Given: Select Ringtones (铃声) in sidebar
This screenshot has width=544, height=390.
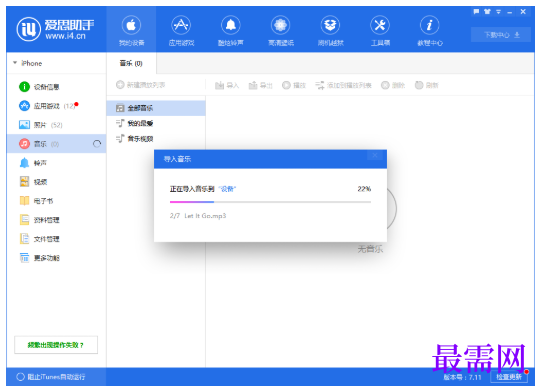Looking at the screenshot, I should 56,163.
